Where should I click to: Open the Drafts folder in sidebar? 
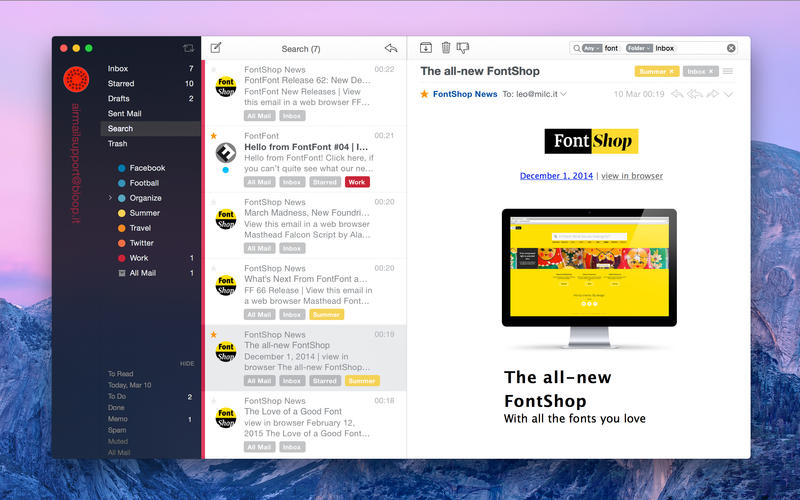coord(119,99)
